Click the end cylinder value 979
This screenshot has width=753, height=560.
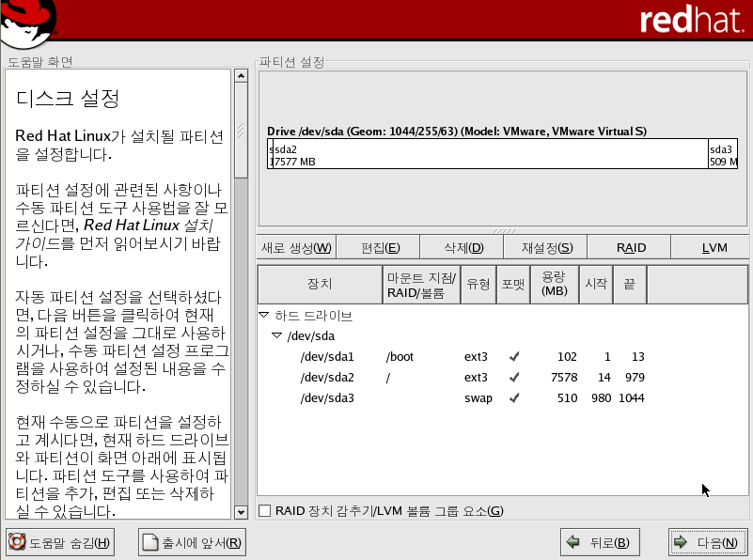[635, 378]
